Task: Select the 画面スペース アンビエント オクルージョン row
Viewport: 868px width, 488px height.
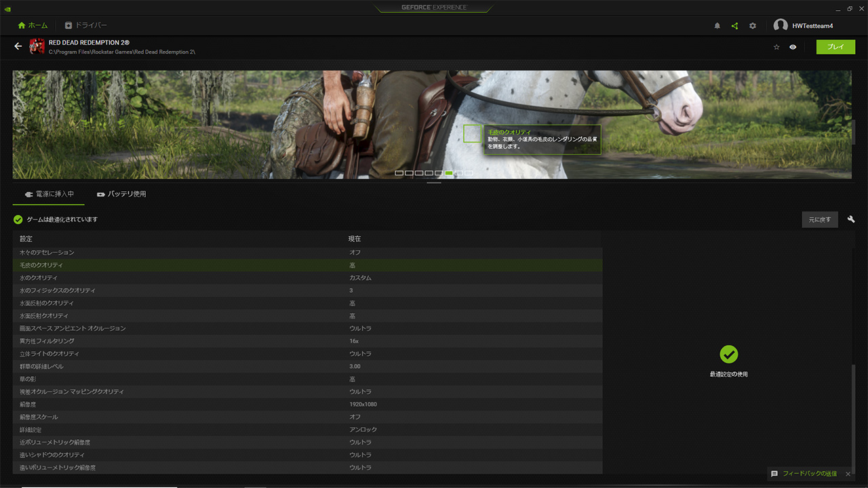Action: [x=307, y=328]
